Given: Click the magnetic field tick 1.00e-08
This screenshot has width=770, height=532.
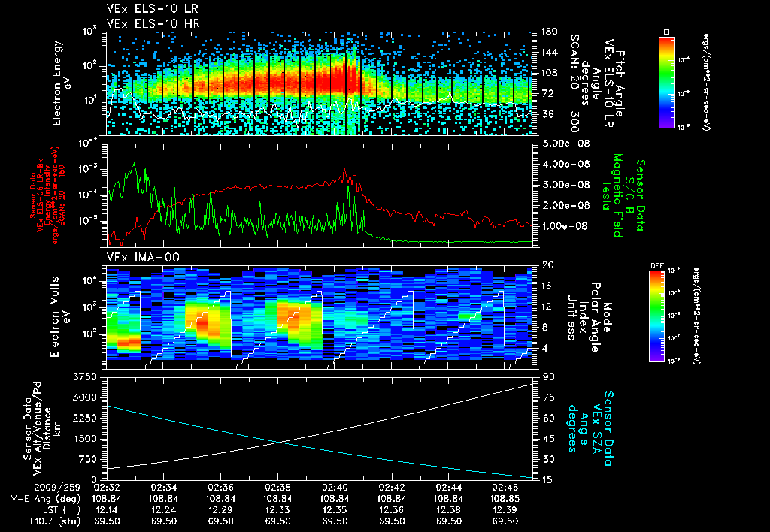Looking at the screenshot, I should pos(565,226).
